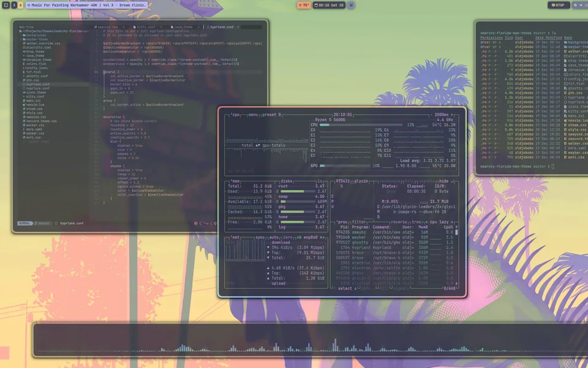This screenshot has width=588, height=368.
Task: Click the refresh icon in top-right tray
Action: coord(576,6)
